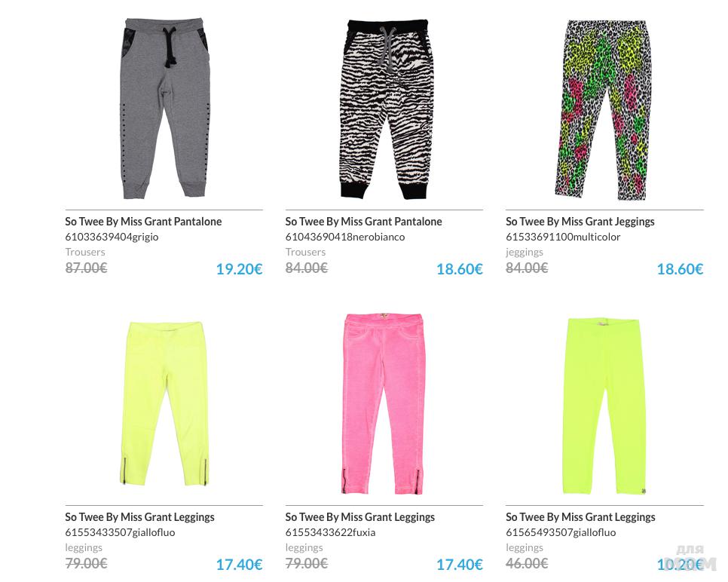The height and width of the screenshot is (582, 728).
Task: Click the 61553433507giallofluo Leggings title
Action: [x=139, y=517]
